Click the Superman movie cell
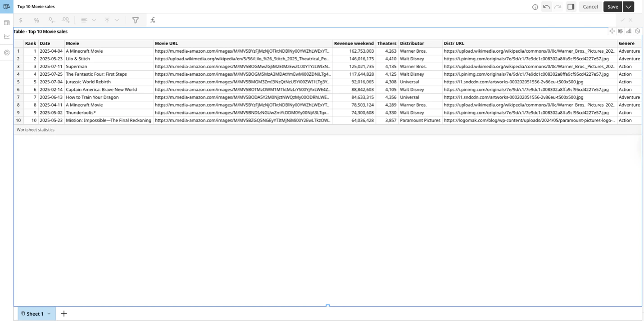Image resolution: width=644 pixels, height=322 pixels. pos(109,67)
